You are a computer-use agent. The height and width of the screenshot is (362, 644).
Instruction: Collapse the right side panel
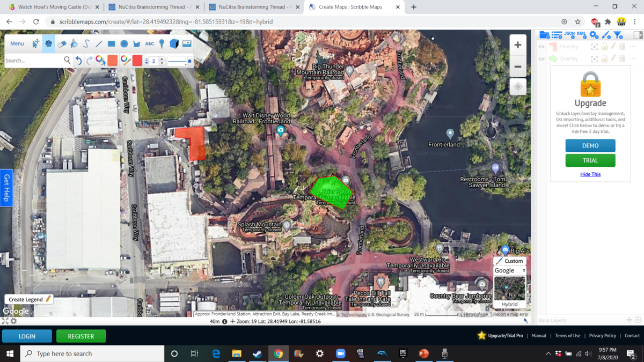coord(638,35)
